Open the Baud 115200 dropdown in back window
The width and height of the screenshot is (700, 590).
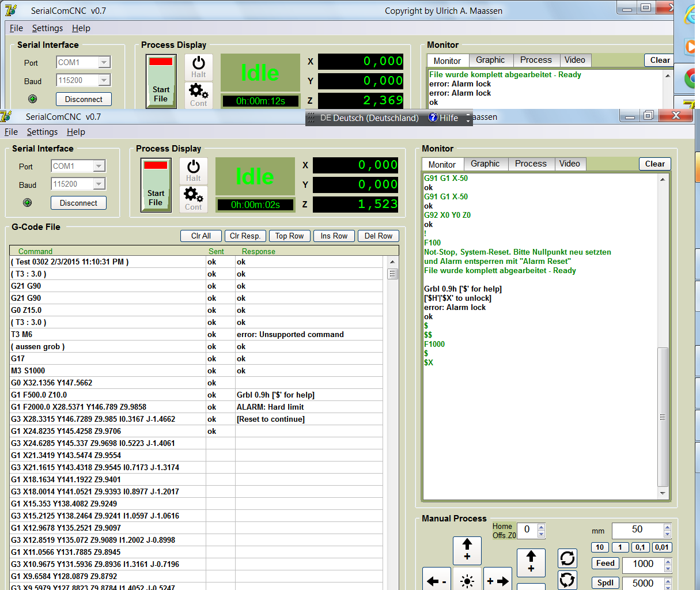click(x=104, y=80)
